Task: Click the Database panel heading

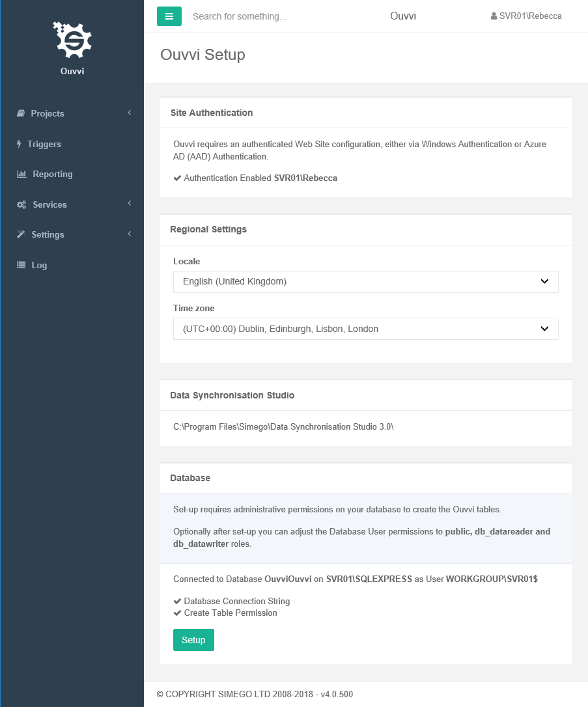Action: point(190,478)
